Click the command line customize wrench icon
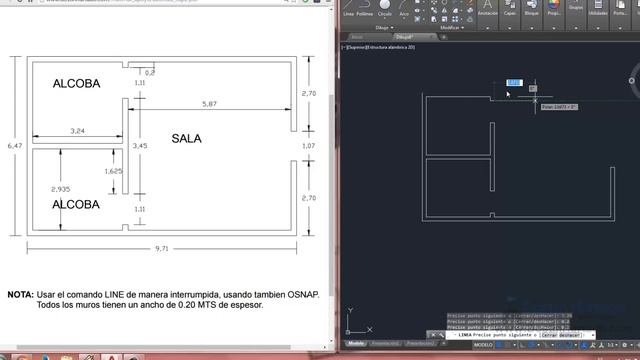640x360 pixels. click(441, 335)
